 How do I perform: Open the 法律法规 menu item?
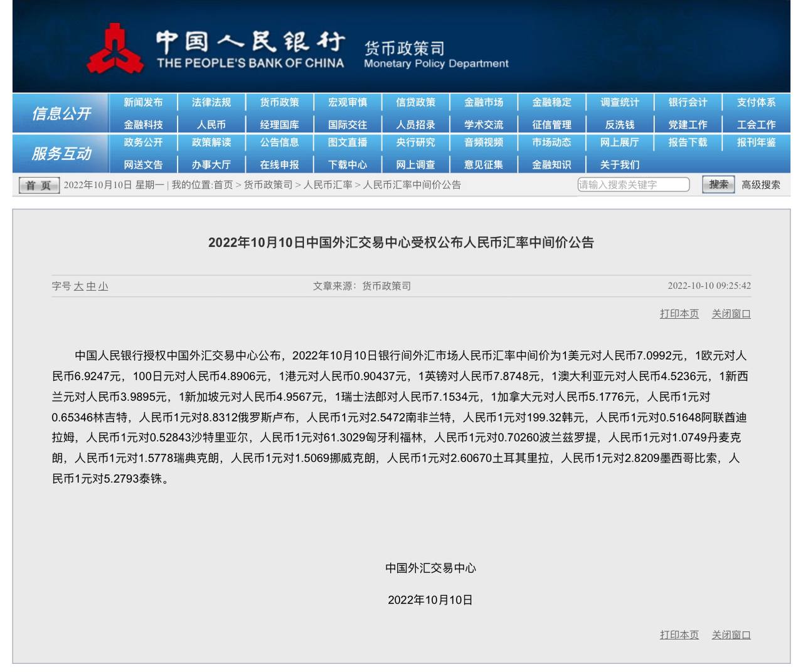211,102
